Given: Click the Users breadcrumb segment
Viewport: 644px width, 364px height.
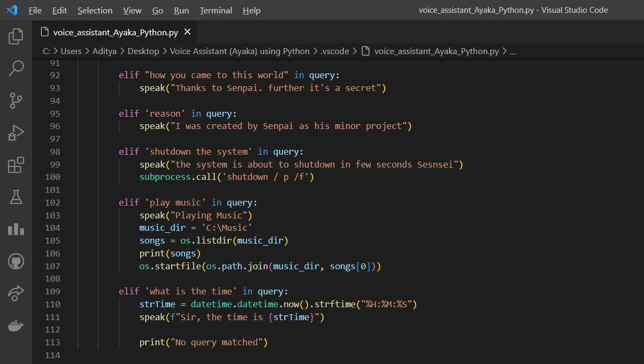Looking at the screenshot, I should click(71, 51).
